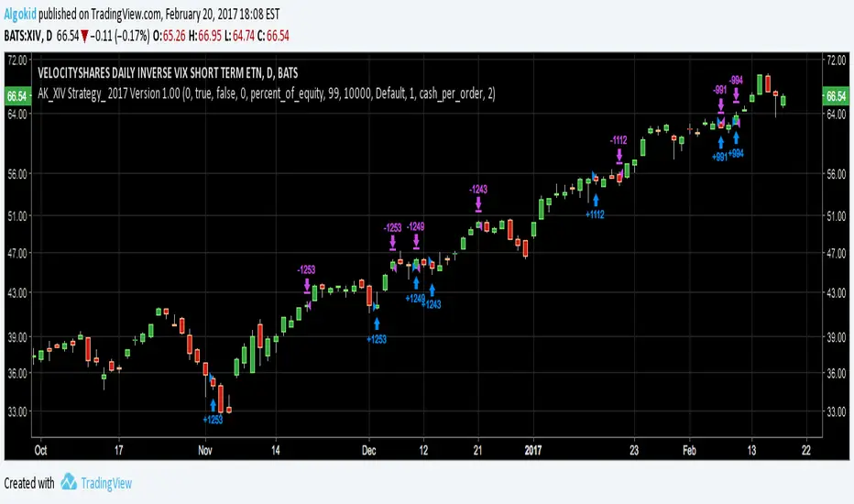
Task: Click the Nov label on time axis
Action: [x=204, y=450]
